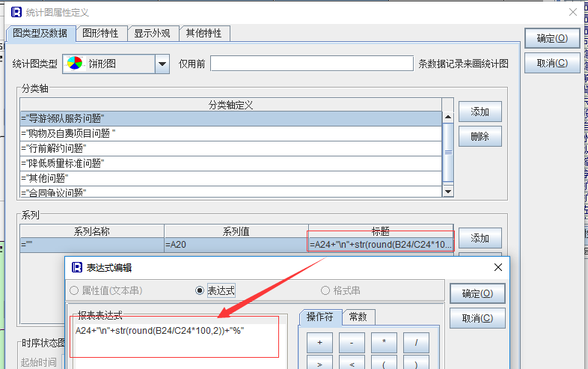The image size is (588, 369).
Task: Select row ="其他问题"
Action: coord(231,179)
